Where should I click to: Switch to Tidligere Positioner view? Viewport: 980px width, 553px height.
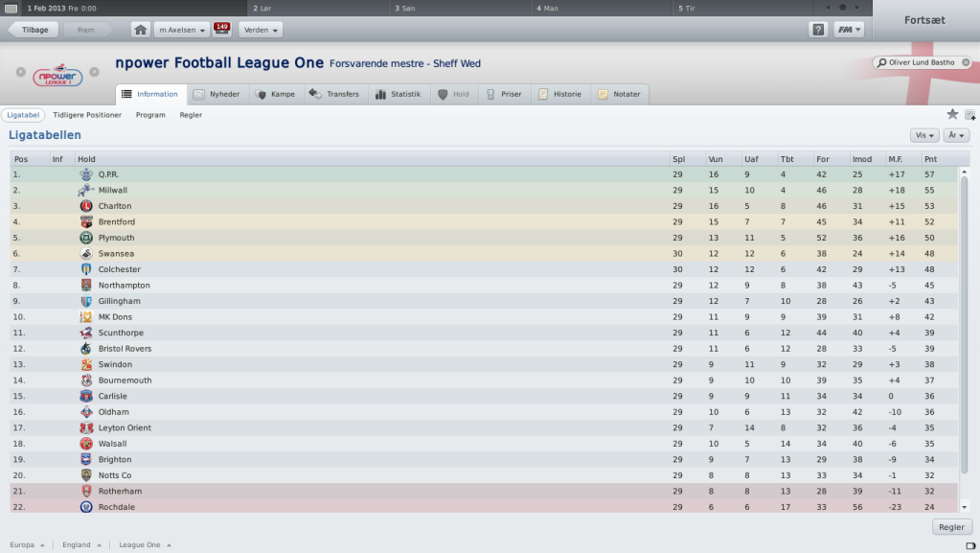coord(87,115)
